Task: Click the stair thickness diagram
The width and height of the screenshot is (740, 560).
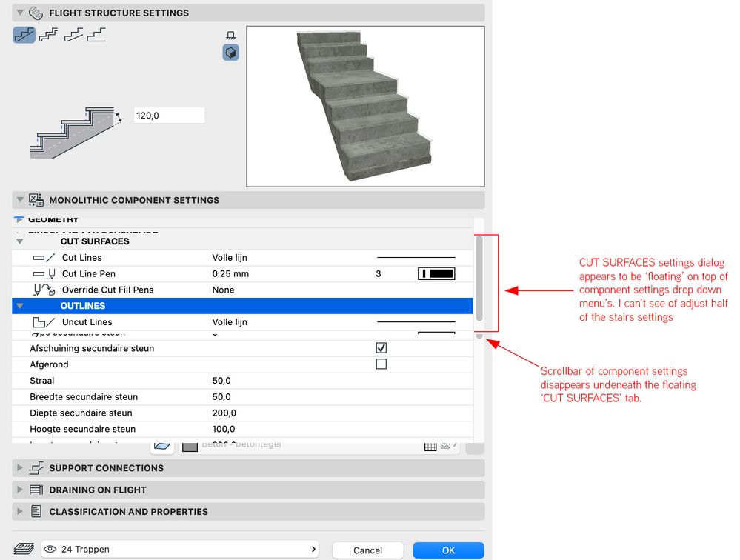Action: [x=76, y=133]
